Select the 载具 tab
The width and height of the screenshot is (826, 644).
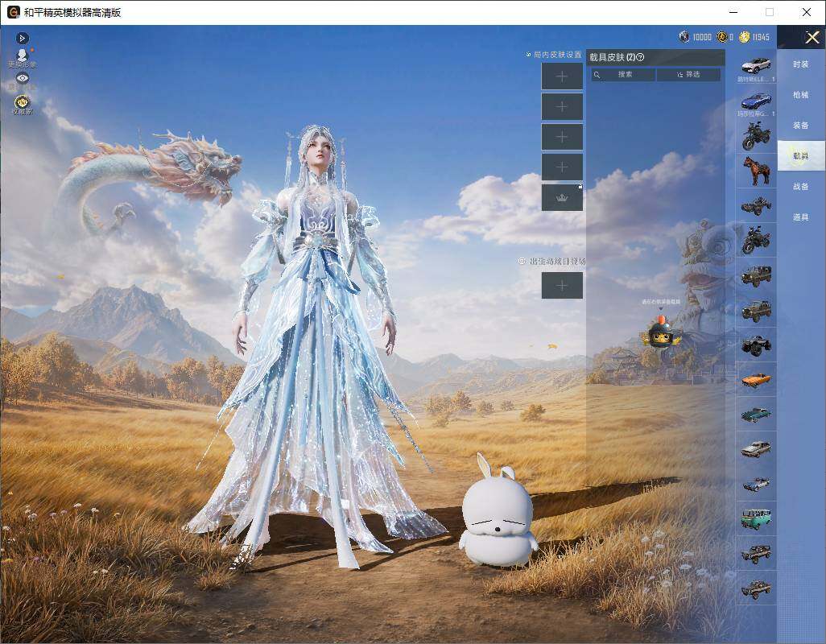coord(801,156)
